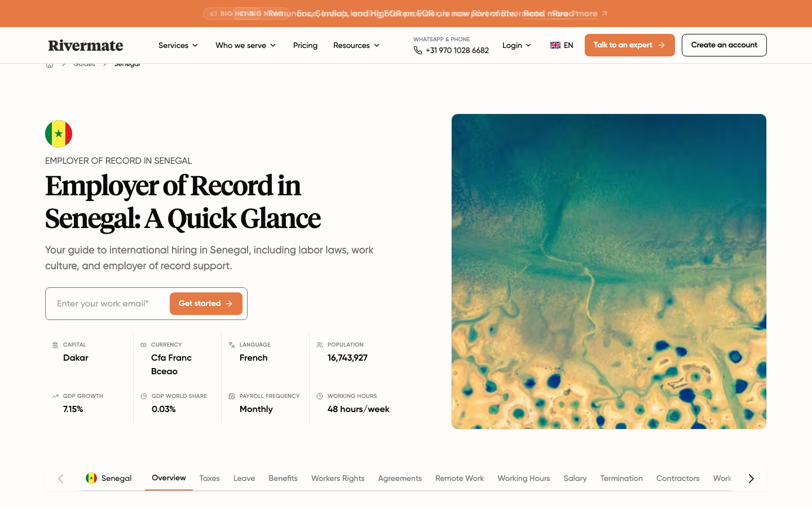
Task: Click the population value 16,743,927
Action: click(347, 358)
